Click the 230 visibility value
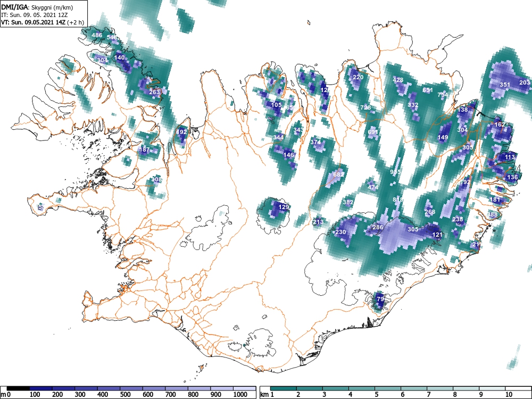The height and width of the screenshot is (399, 532). pyautogui.click(x=340, y=232)
